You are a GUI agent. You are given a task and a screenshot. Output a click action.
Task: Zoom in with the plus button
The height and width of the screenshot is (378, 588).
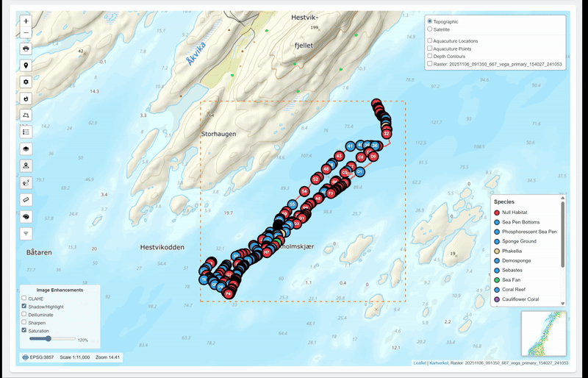pos(26,21)
